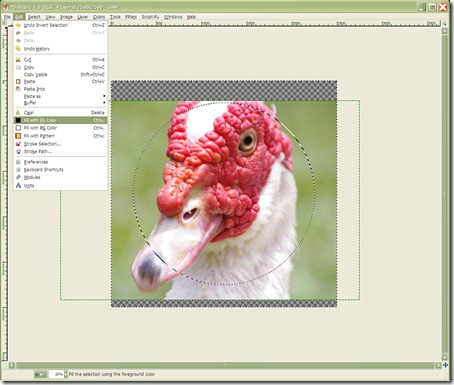Click the GIMP icon in the title bar
Screen dimensions: 454x385
tap(6, 7)
